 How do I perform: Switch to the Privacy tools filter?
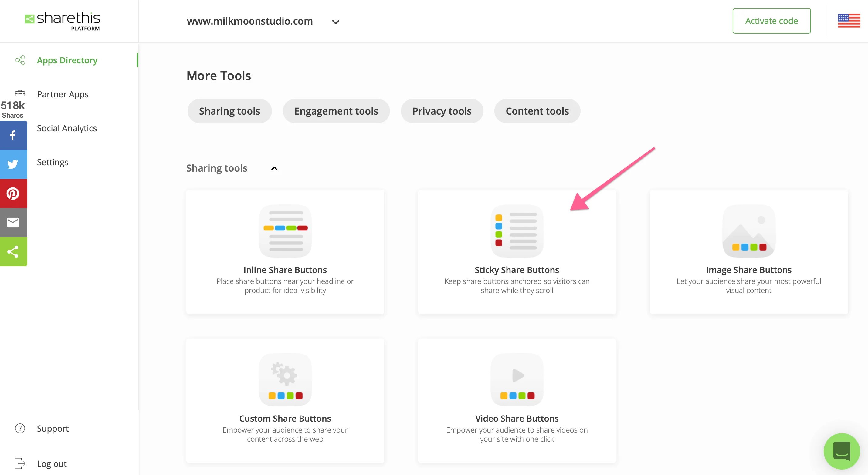click(x=442, y=111)
